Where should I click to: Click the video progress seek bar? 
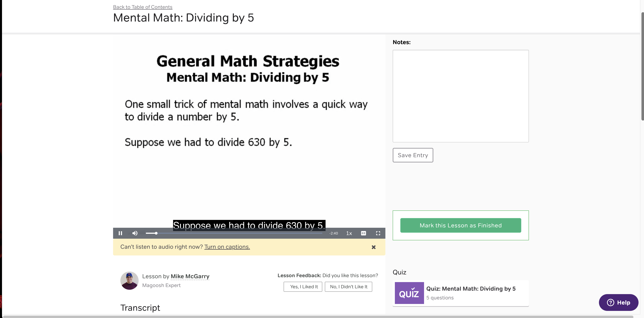pos(237,233)
